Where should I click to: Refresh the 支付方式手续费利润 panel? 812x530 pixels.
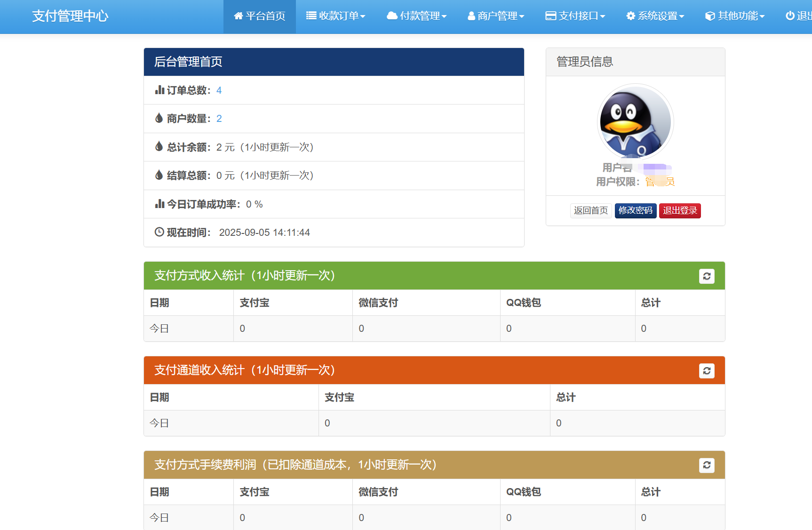(x=706, y=466)
